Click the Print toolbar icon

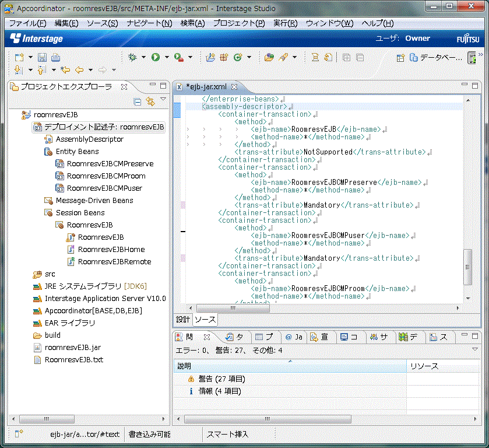[55, 57]
